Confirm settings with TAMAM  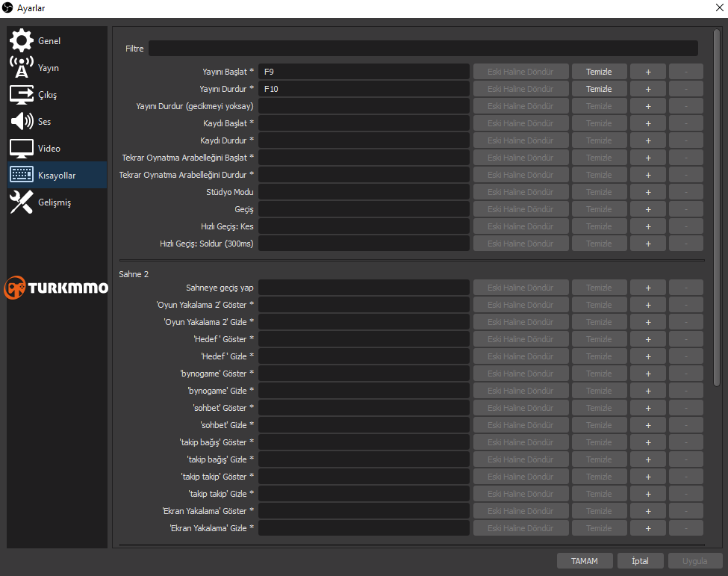(x=585, y=560)
